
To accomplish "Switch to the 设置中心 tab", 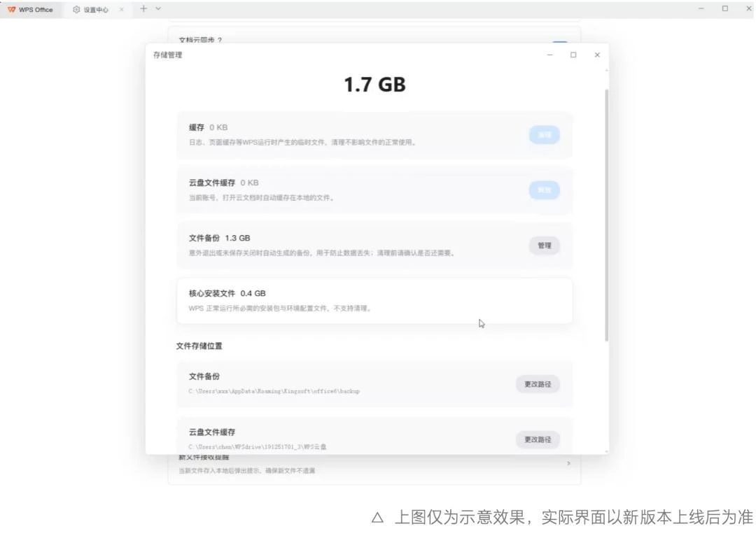I will coord(97,10).
